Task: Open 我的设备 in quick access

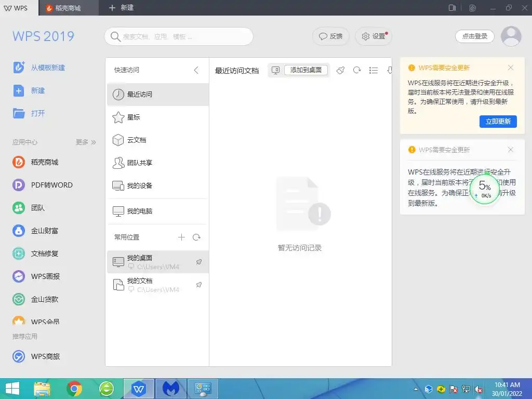Action: click(x=158, y=185)
